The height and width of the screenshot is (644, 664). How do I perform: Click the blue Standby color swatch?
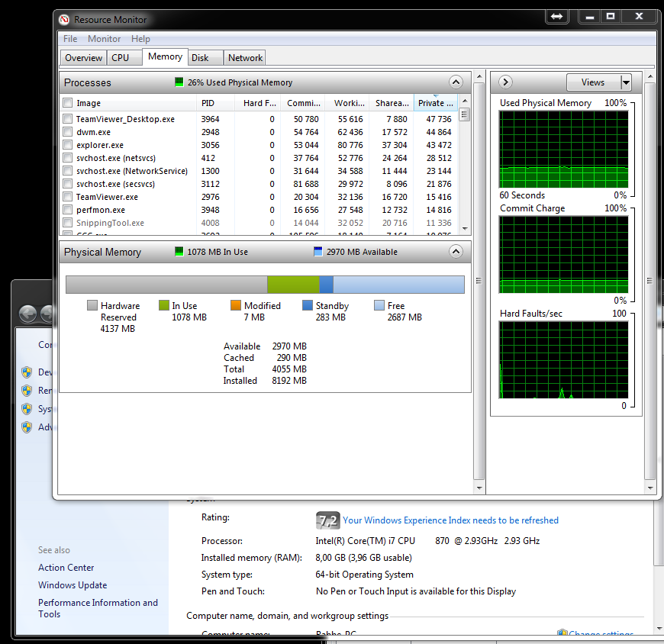click(x=308, y=305)
